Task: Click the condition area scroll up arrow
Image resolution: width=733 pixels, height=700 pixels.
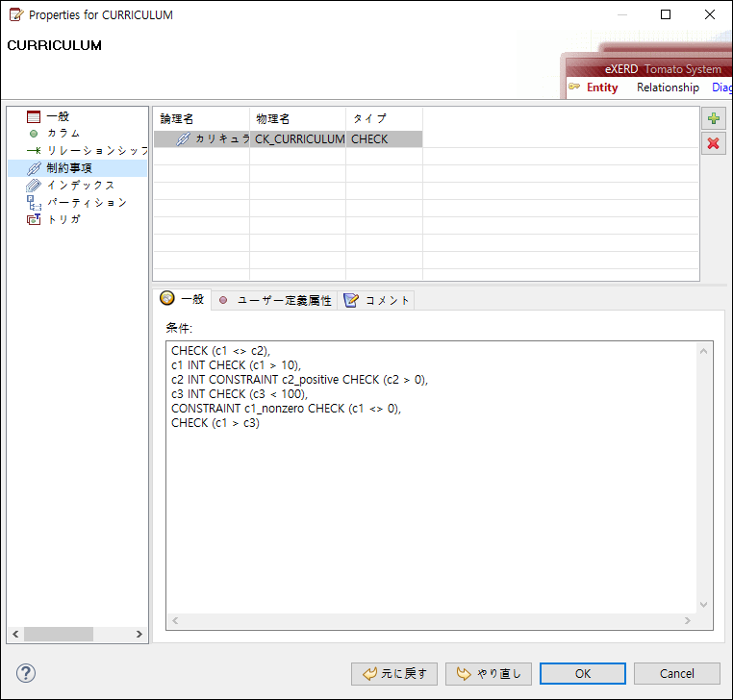Action: [x=703, y=351]
